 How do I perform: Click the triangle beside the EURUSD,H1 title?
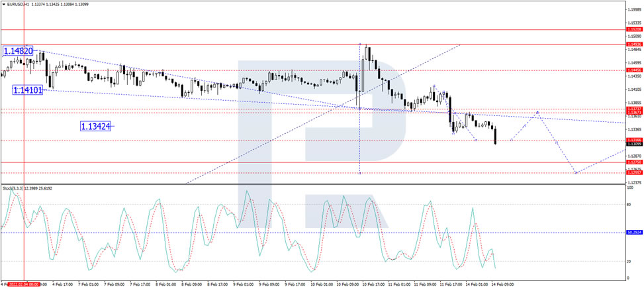(4, 4)
